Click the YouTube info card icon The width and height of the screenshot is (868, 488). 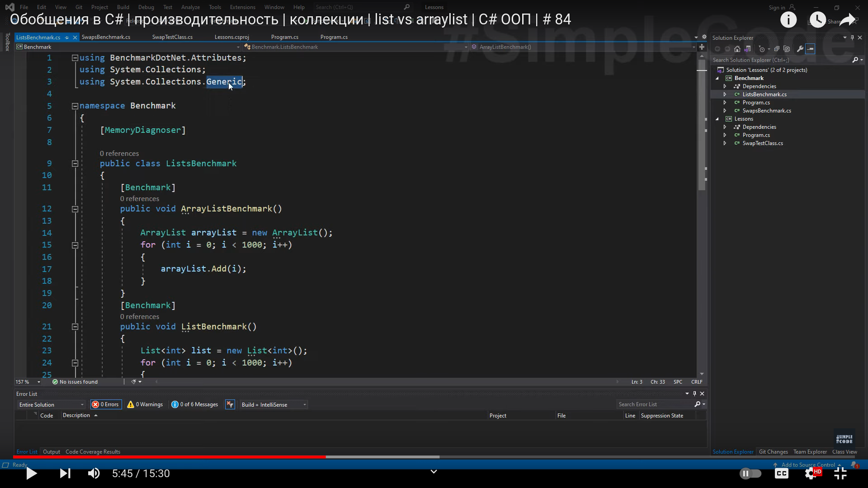click(x=788, y=20)
